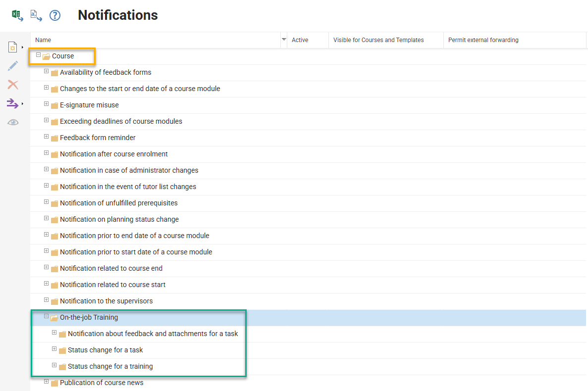
Task: Open the CSV export icon
Action: point(36,15)
